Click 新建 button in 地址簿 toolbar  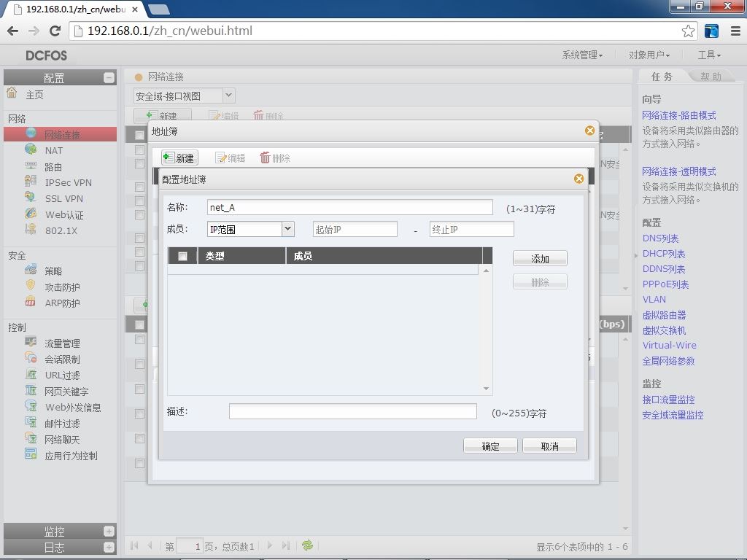click(x=179, y=157)
